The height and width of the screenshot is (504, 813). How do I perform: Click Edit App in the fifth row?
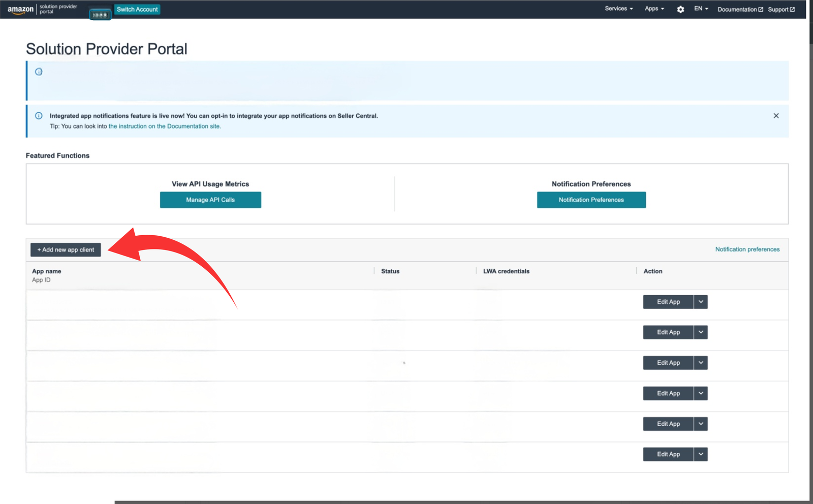(x=668, y=424)
